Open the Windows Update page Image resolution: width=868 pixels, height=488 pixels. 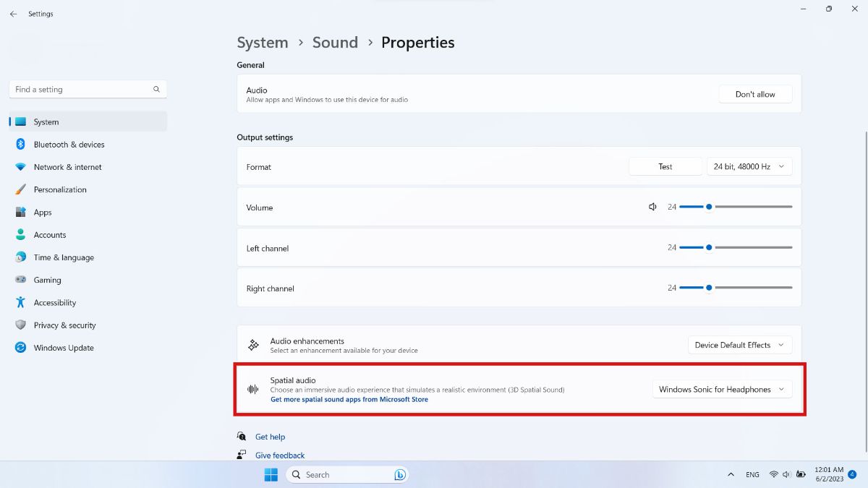[x=64, y=348]
